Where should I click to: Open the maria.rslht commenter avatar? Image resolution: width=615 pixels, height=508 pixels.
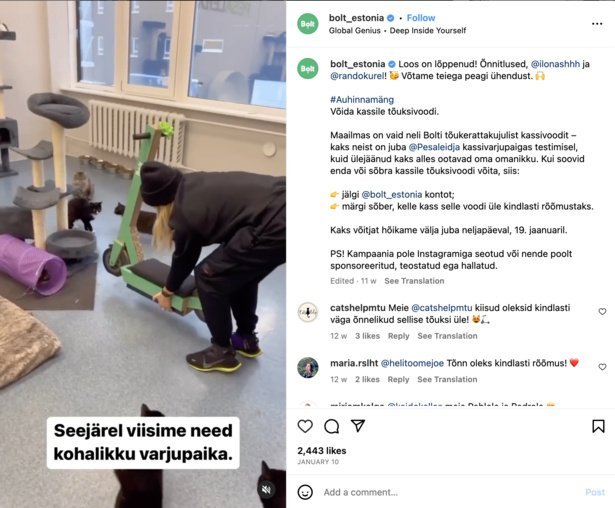pyautogui.click(x=308, y=368)
